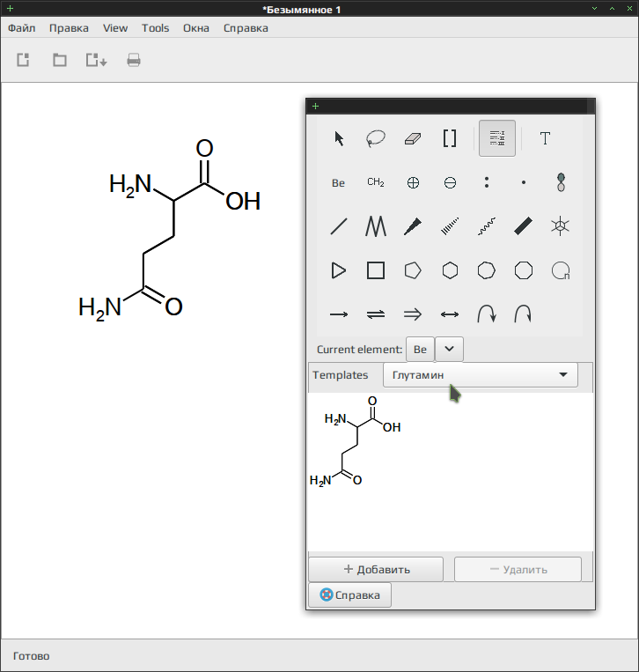Activate the text T tool
Image resolution: width=639 pixels, height=672 pixels.
545,138
